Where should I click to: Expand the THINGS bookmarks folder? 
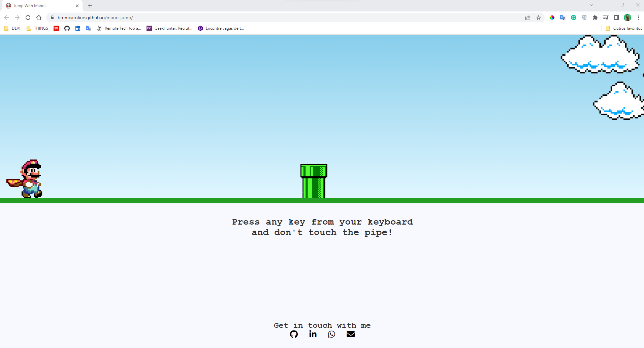[x=37, y=28]
